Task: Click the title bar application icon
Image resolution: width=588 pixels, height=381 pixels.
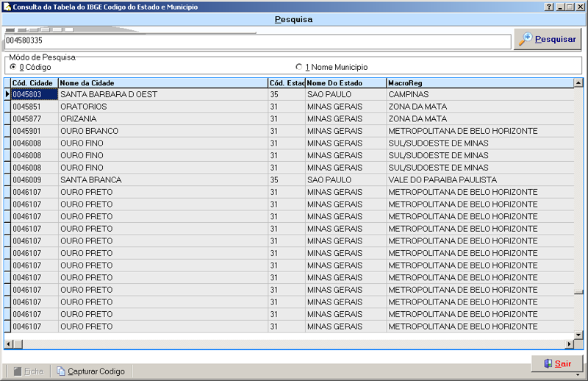Action: pos(7,6)
